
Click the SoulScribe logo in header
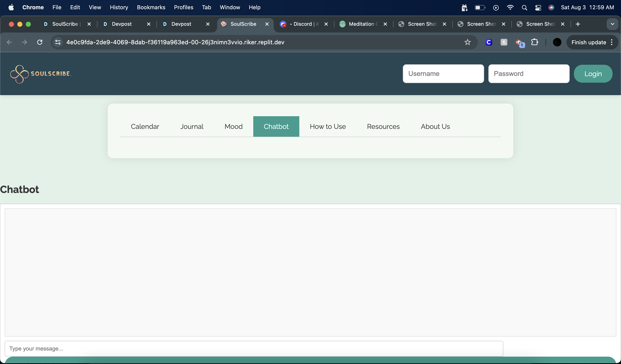coord(41,74)
